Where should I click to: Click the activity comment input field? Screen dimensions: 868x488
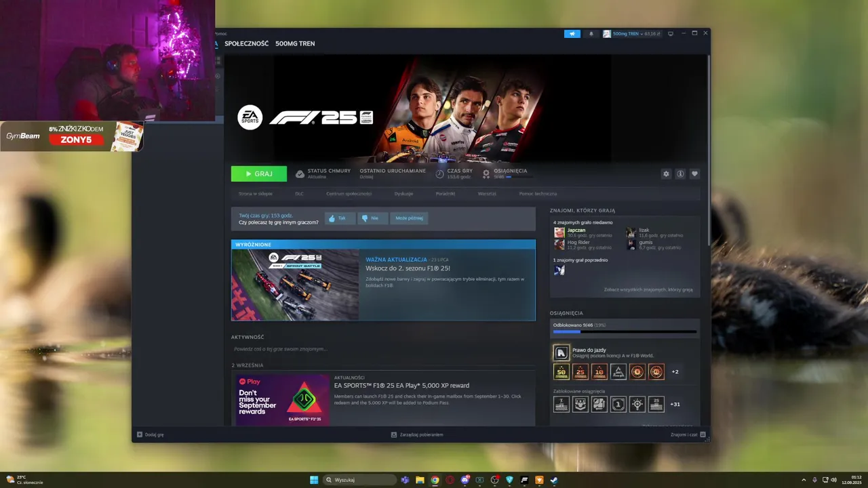point(383,349)
